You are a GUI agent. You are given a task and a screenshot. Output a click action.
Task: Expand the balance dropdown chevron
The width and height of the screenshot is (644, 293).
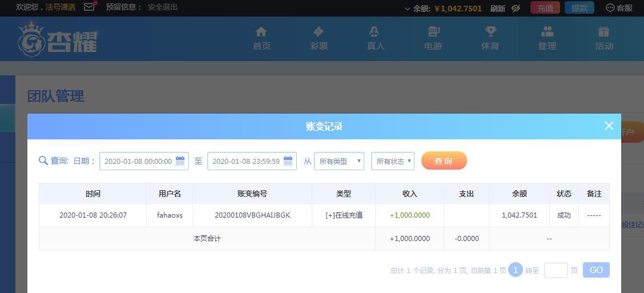(407, 9)
